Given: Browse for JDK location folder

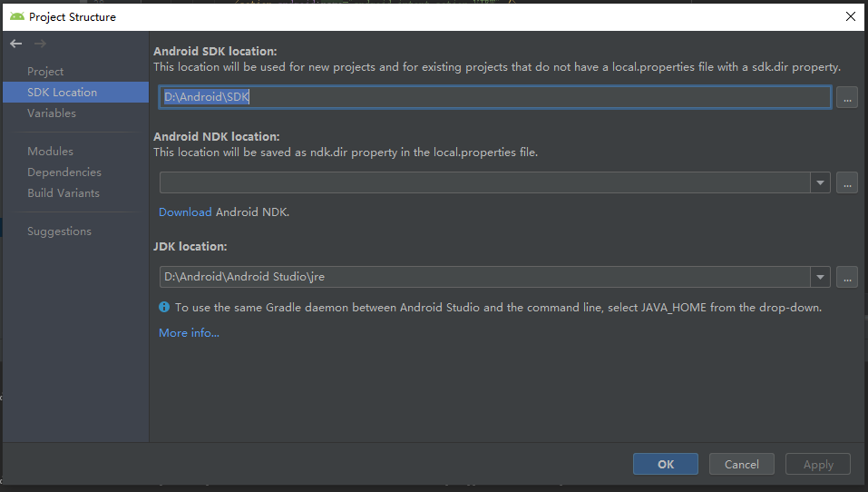Looking at the screenshot, I should pyautogui.click(x=847, y=277).
